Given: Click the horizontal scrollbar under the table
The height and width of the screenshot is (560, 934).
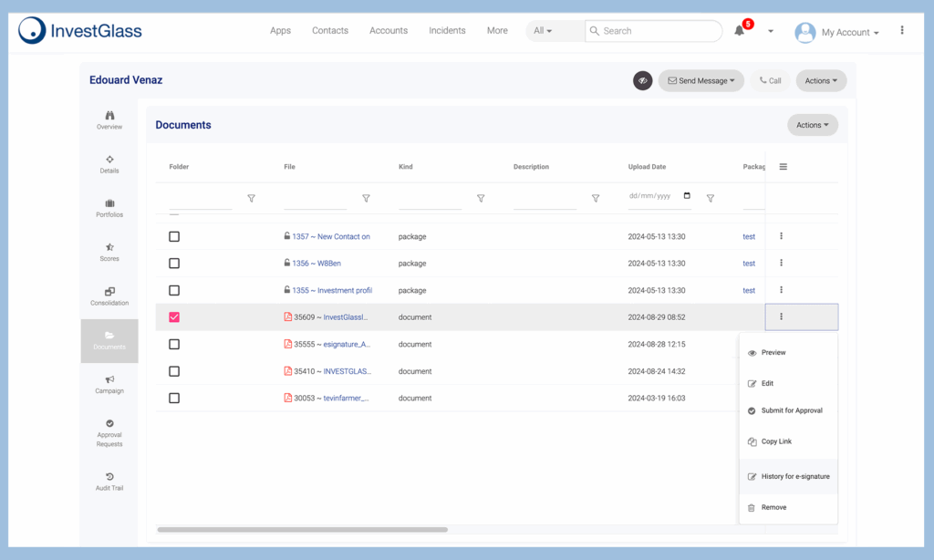Looking at the screenshot, I should [x=303, y=529].
